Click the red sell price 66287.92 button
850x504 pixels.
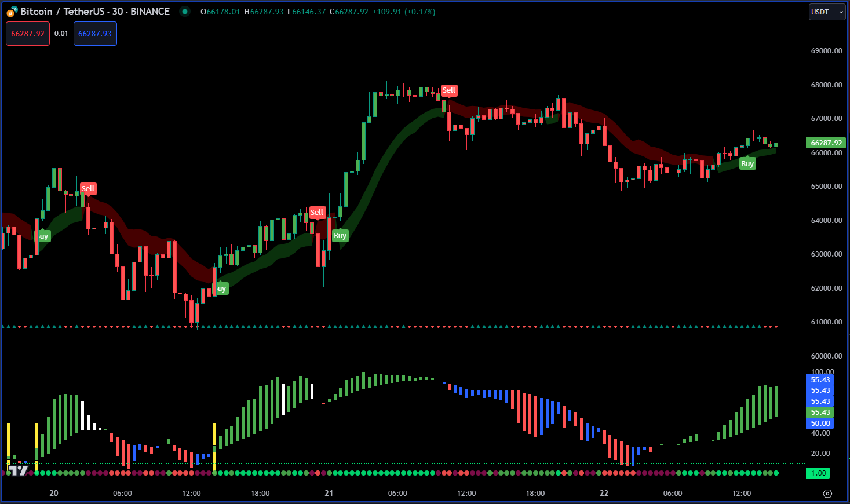[28, 34]
